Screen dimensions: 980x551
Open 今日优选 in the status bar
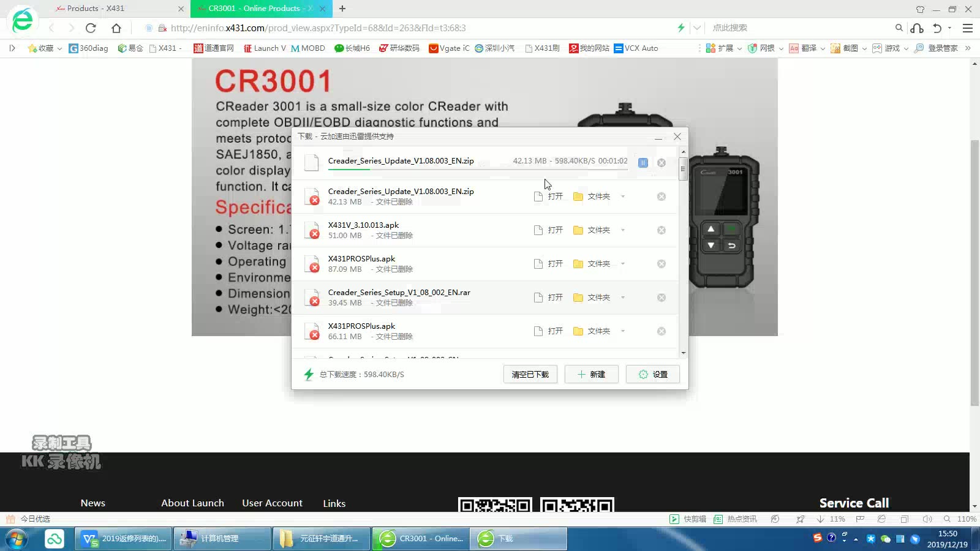[29, 519]
